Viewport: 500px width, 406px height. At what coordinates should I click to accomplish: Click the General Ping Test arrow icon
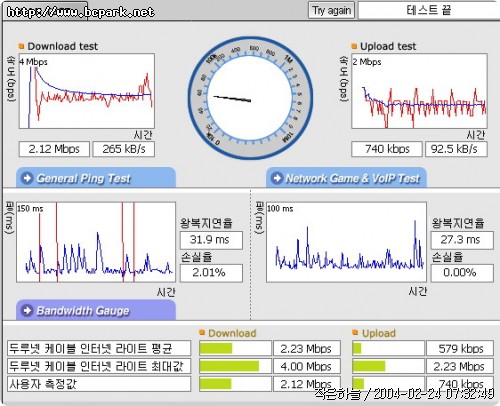27,178
